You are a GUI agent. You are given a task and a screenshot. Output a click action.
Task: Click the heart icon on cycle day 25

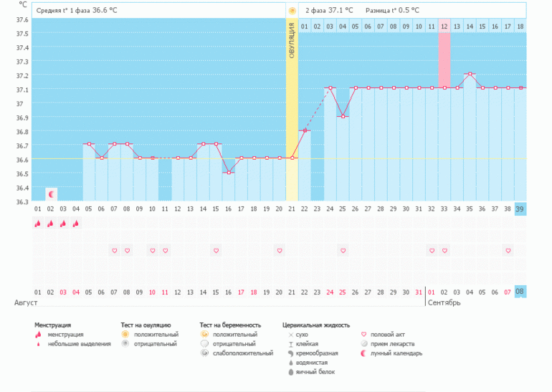click(x=343, y=251)
